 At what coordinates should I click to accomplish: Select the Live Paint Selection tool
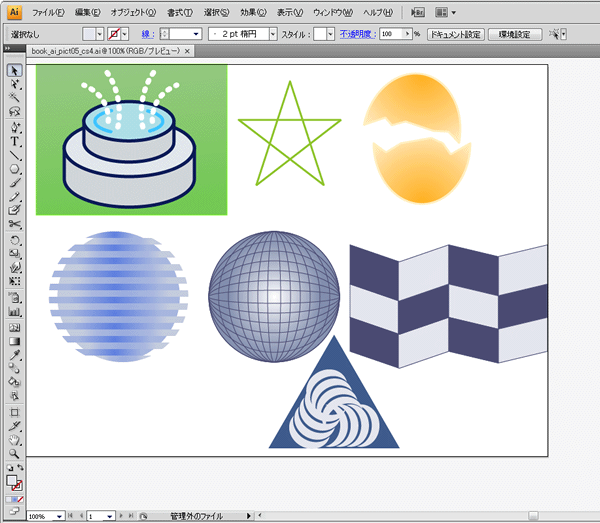[15, 395]
